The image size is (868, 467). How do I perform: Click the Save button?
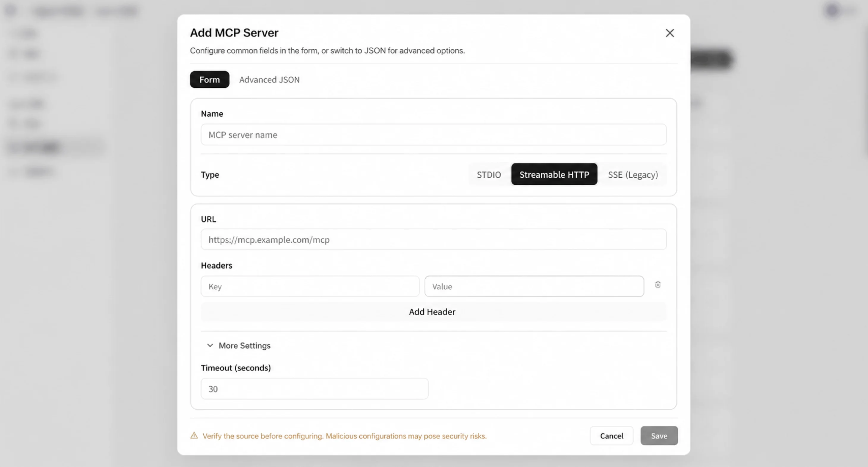point(659,436)
